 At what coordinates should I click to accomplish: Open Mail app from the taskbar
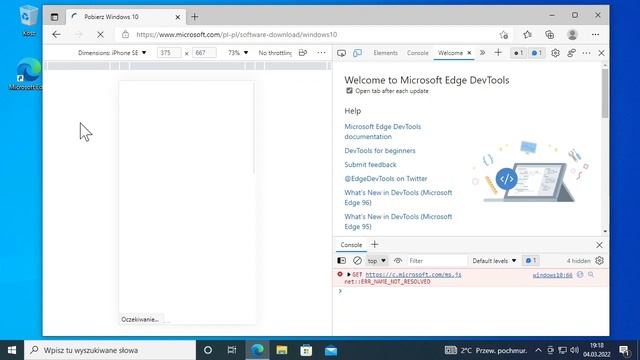pos(331,350)
